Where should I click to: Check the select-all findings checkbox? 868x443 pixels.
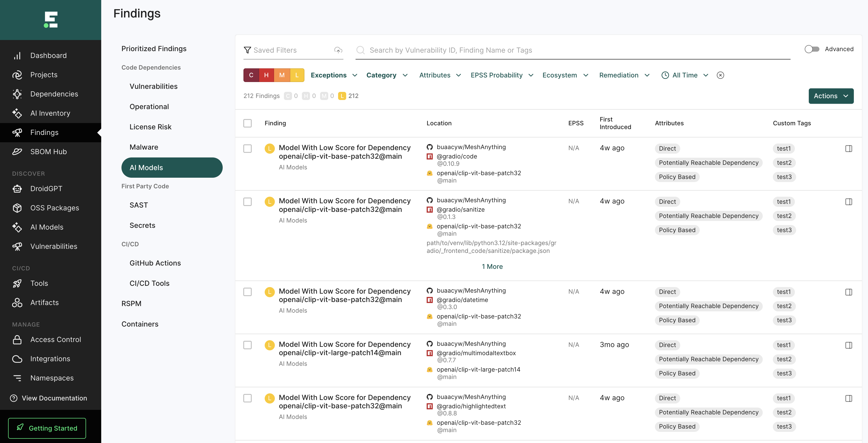[247, 123]
